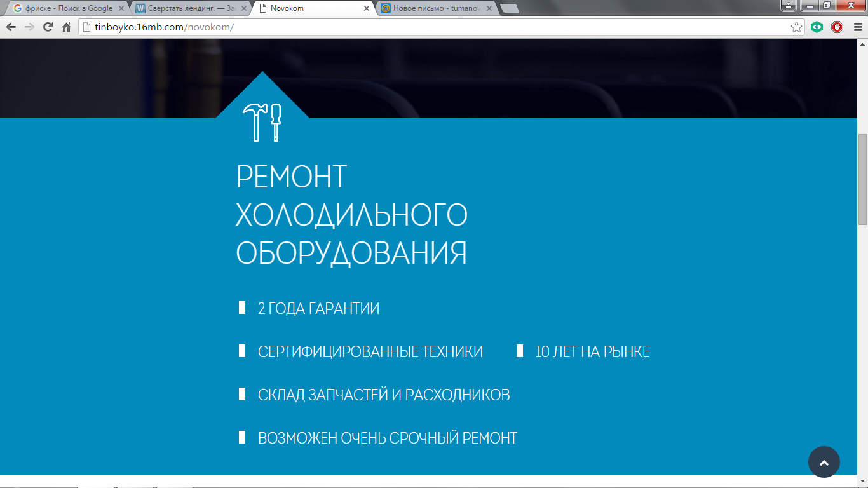Click the text '2 ГОДА ГАРАНТИИ'
The image size is (868, 488).
point(318,309)
